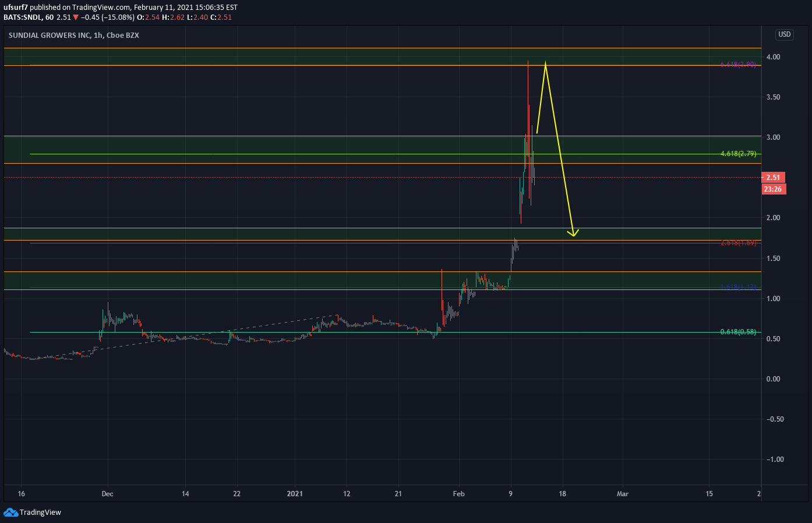The image size is (812, 523).
Task: Click the 1.00 price axis label
Action: coord(774,299)
